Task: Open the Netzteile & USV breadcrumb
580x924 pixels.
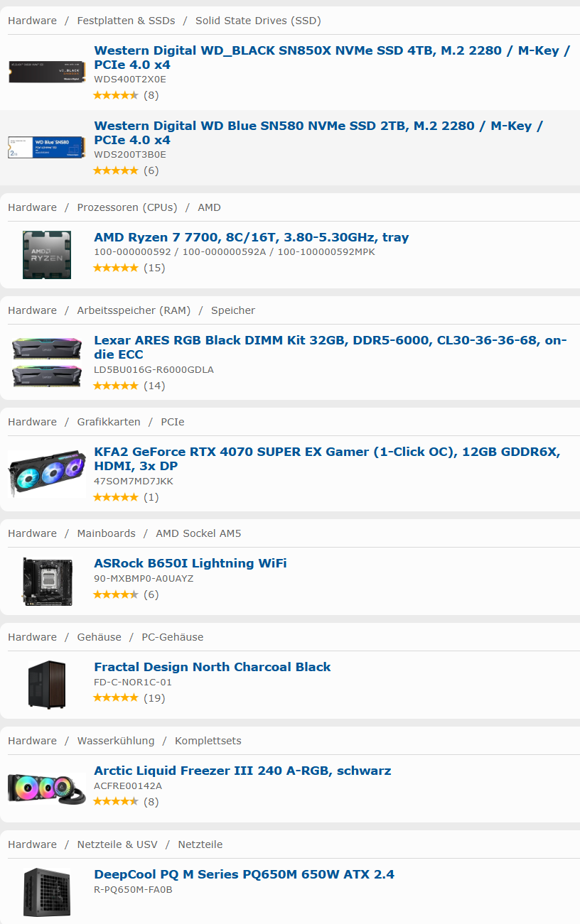Action: pos(117,844)
